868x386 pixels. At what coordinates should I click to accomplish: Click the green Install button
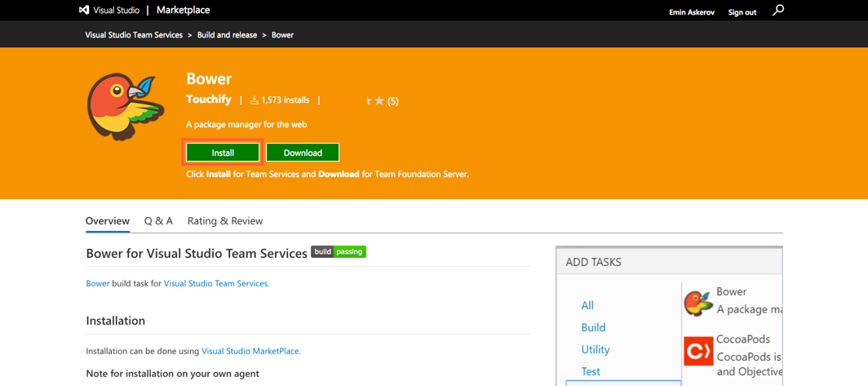(x=223, y=153)
